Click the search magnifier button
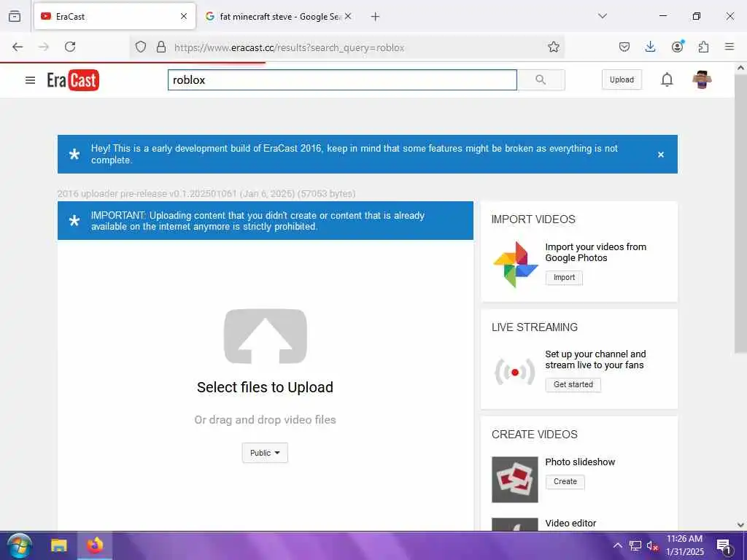This screenshot has height=560, width=747. pyautogui.click(x=541, y=80)
